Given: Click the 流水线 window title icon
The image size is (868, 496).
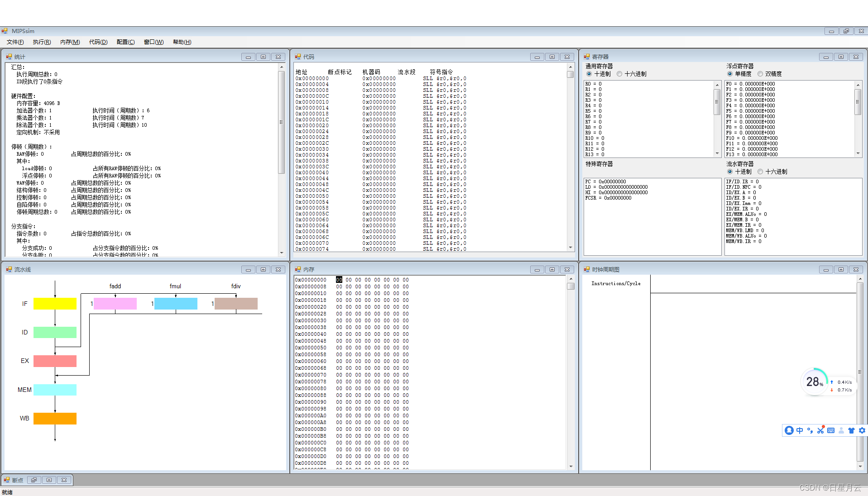Looking at the screenshot, I should 9,270.
